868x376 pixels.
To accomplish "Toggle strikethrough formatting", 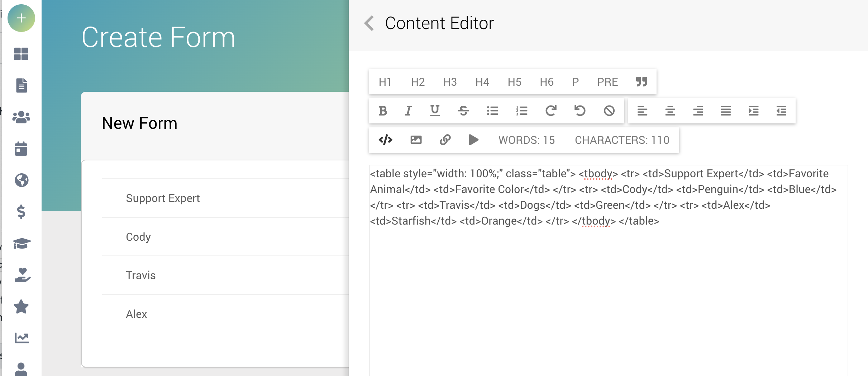I will [x=463, y=111].
